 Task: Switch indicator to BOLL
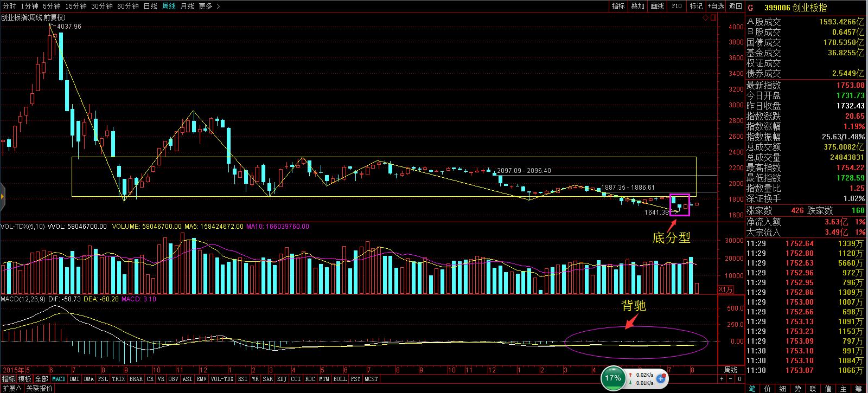(x=340, y=379)
